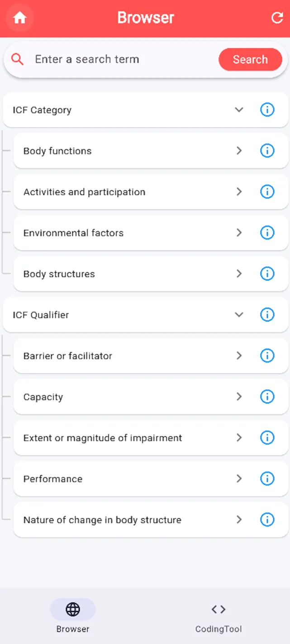Expand Nature of change in body structure
This screenshot has height=644, width=290.
[x=239, y=520]
